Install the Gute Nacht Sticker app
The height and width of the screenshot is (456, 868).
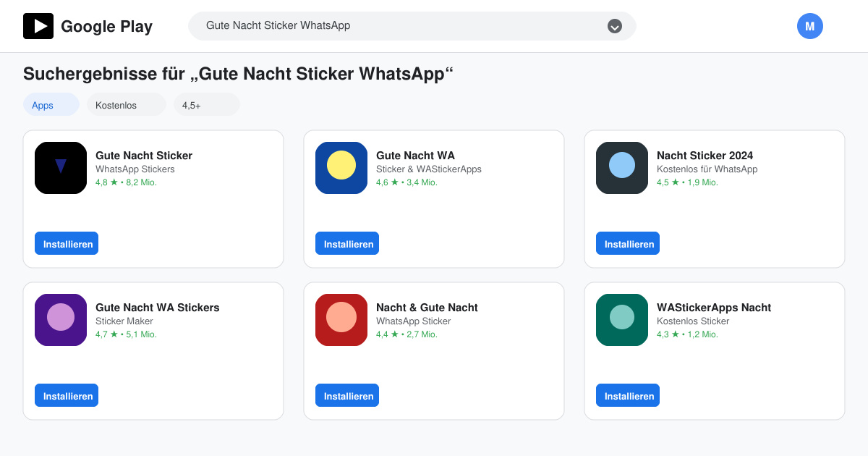(67, 243)
